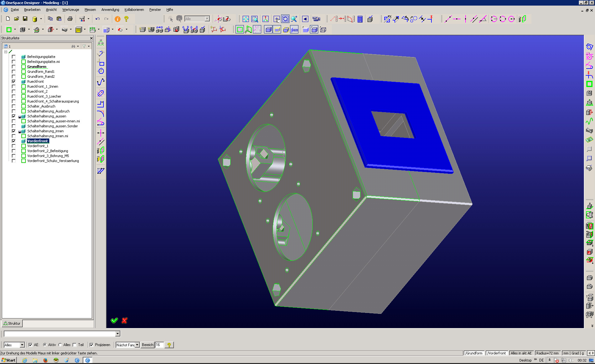Open the new file icon
This screenshot has height=364, width=595.
(8, 19)
